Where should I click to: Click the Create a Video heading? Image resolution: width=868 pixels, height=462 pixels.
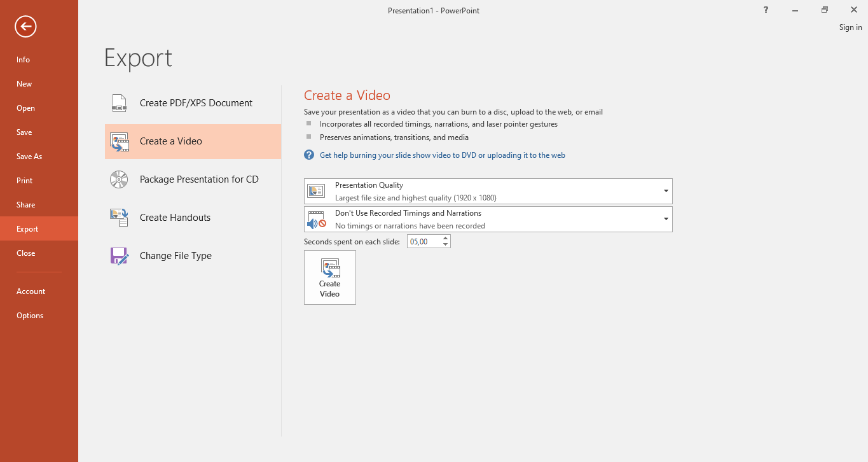(x=347, y=95)
